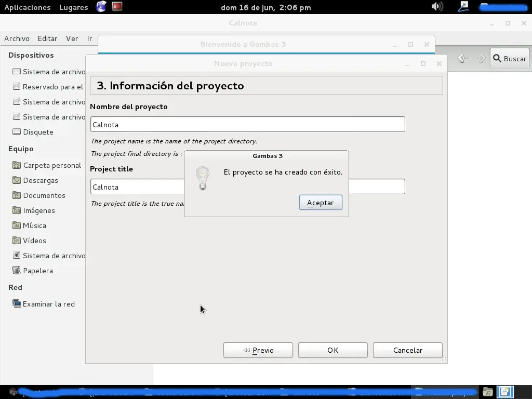532x399 pixels.
Task: Open the Editar menu
Action: pyautogui.click(x=47, y=38)
